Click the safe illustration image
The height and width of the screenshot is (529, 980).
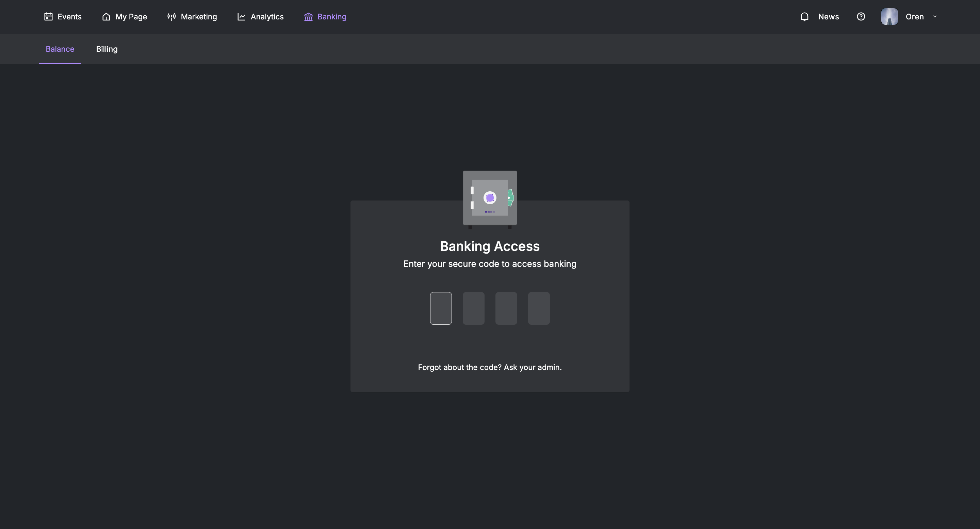tap(490, 200)
